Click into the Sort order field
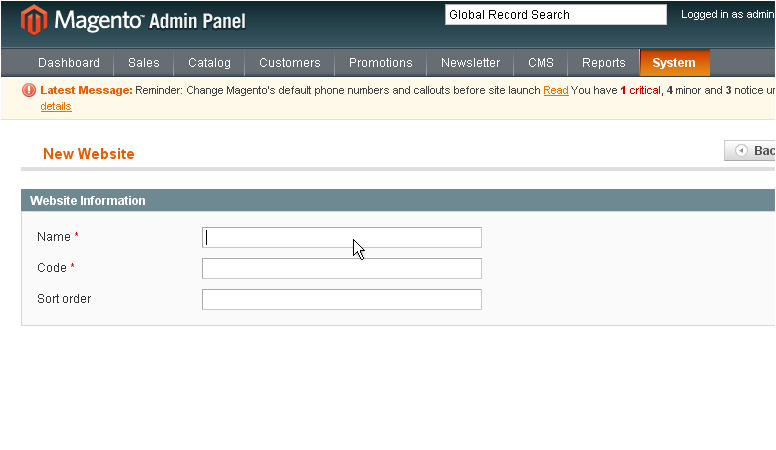This screenshot has width=776, height=450. point(341,300)
